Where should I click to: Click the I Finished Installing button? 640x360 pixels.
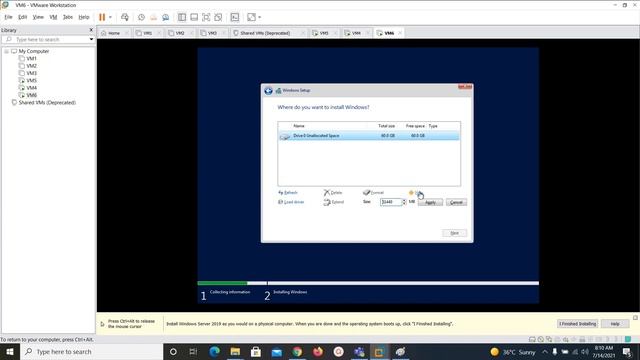click(x=578, y=324)
